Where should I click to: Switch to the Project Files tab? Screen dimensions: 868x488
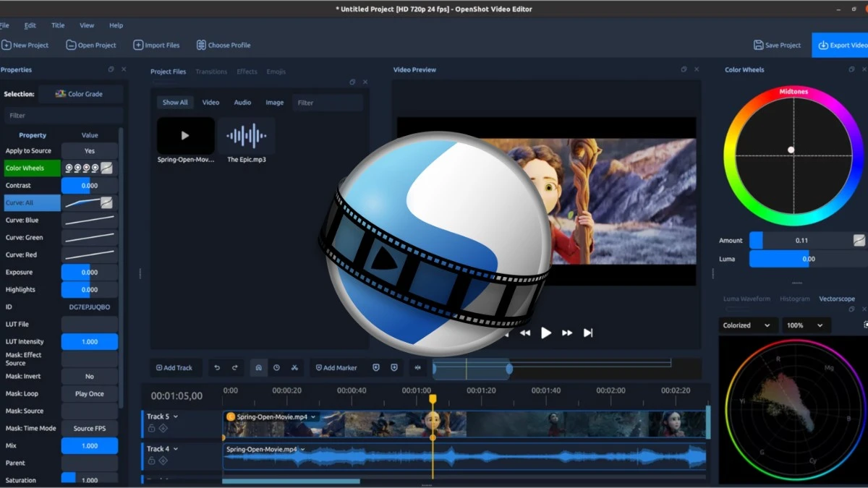click(x=168, y=72)
